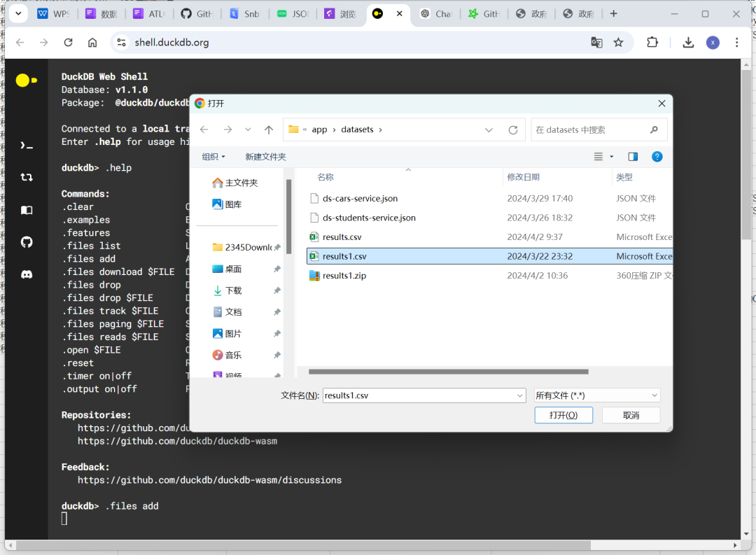Open the GitHub icon in the sidebar
The image size is (756, 555).
pos(26,242)
